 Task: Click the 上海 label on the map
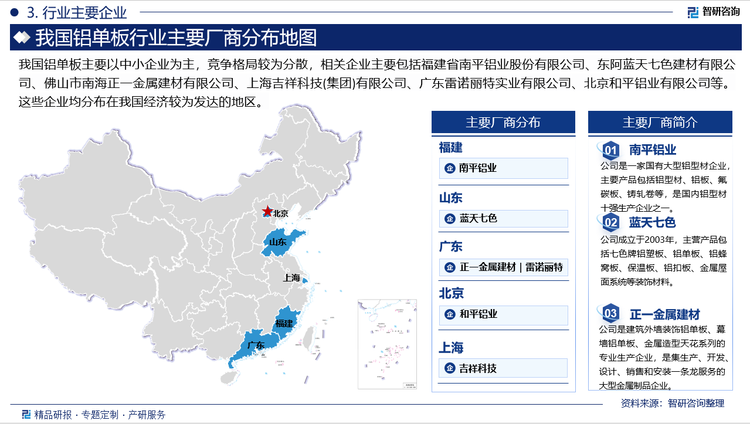click(291, 278)
